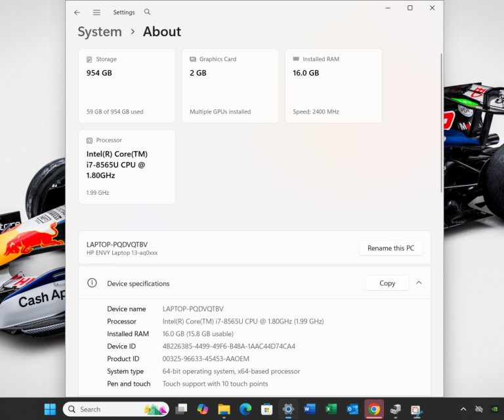The height and width of the screenshot is (420, 504).
Task: Open Excel from the taskbar
Action: click(331, 409)
